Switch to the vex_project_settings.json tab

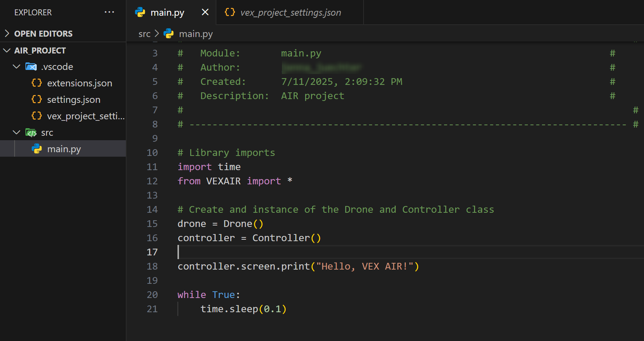[x=290, y=12]
